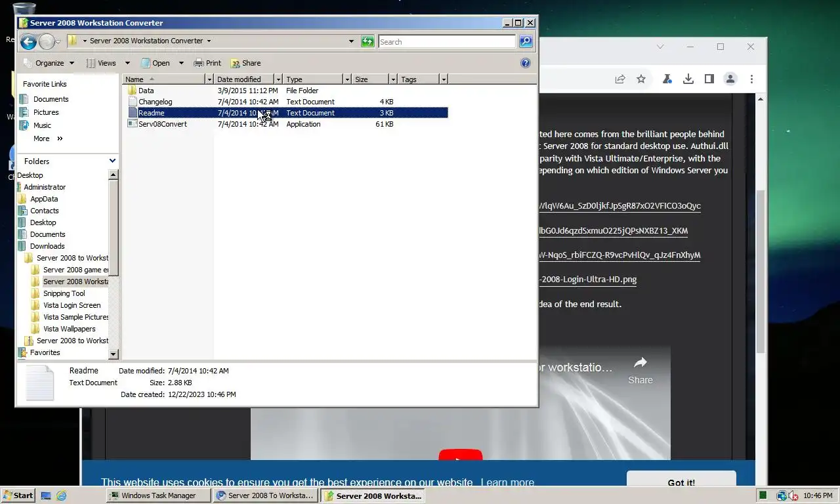Open Date modified column filter dropdown

tap(278, 79)
